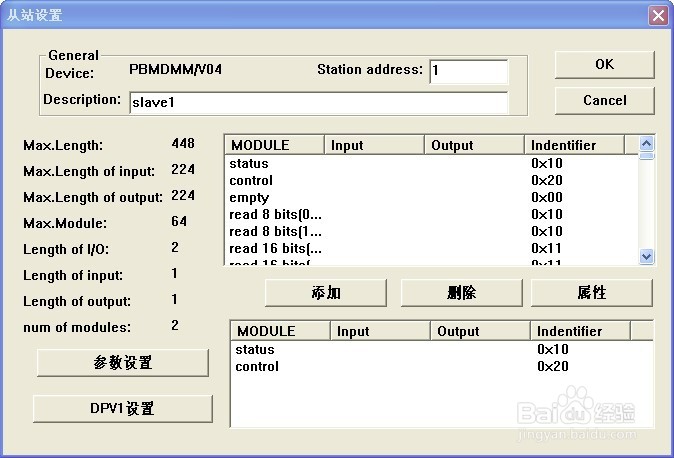The image size is (674, 458).
Task: Click the Station address input field
Action: 469,71
